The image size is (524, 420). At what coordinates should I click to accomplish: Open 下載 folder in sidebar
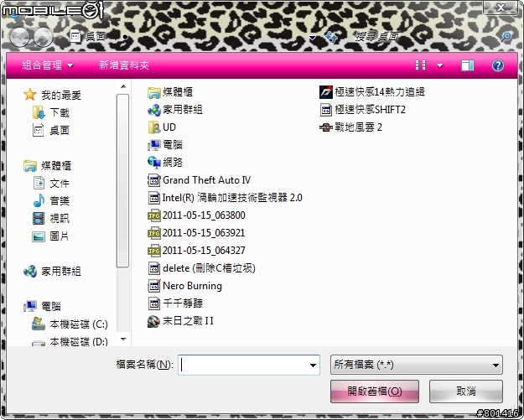pyautogui.click(x=51, y=112)
